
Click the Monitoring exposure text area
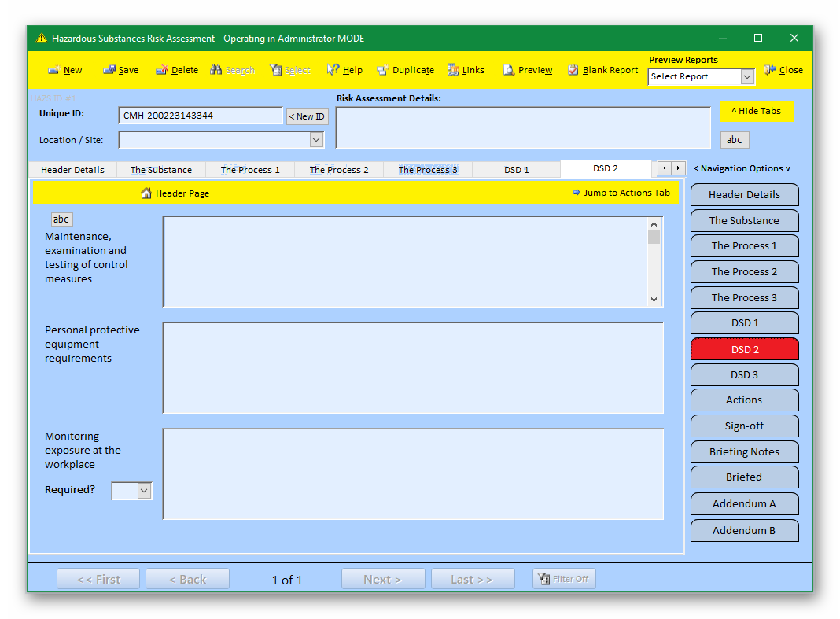(x=413, y=473)
